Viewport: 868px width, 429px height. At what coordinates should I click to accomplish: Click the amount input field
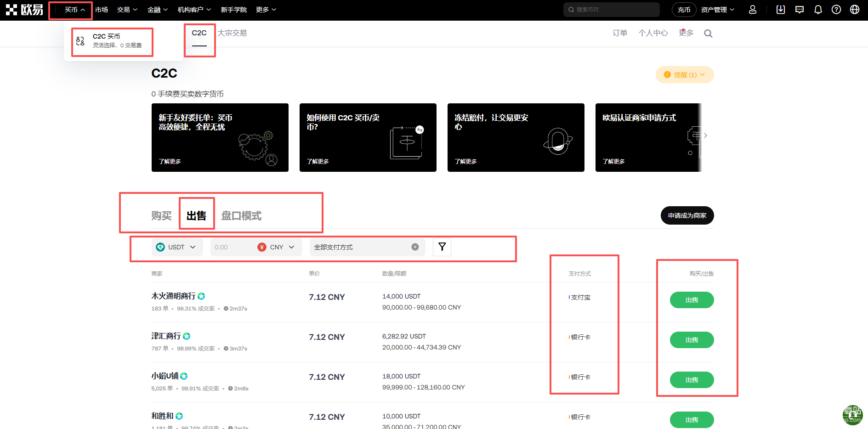click(232, 247)
